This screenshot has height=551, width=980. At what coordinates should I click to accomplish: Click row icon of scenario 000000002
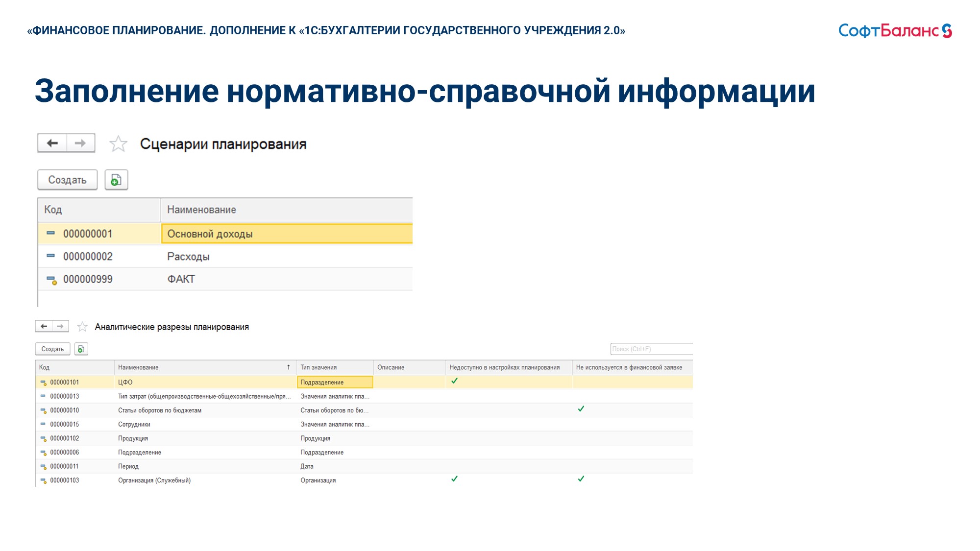pos(50,256)
